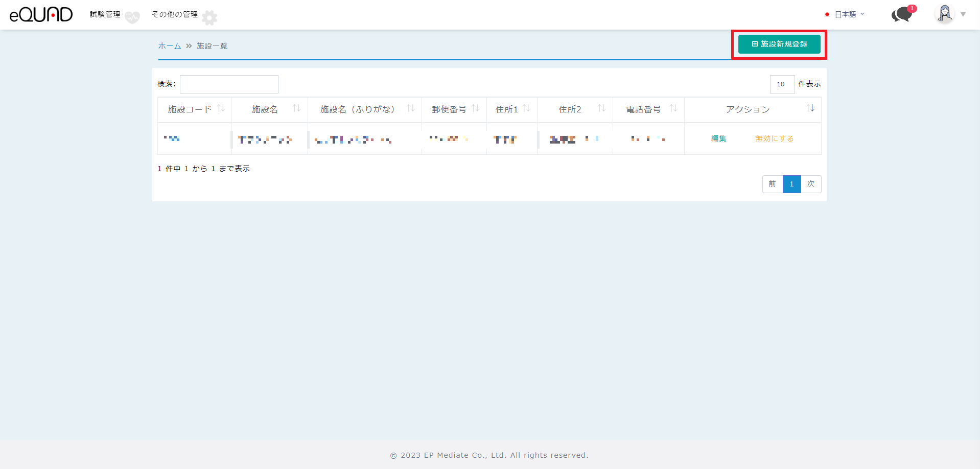This screenshot has height=469, width=980.
Task: Click the eQUAD logo
Action: (x=41, y=15)
